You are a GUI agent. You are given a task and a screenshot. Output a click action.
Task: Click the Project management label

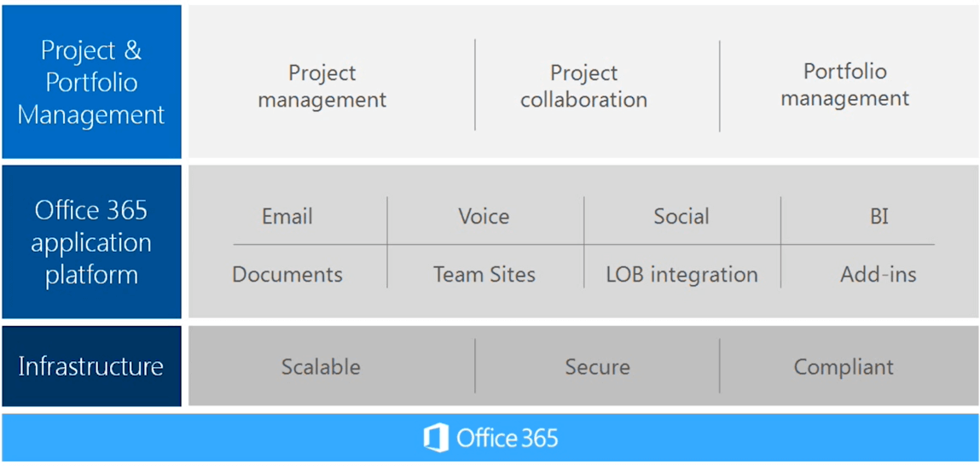click(x=322, y=86)
